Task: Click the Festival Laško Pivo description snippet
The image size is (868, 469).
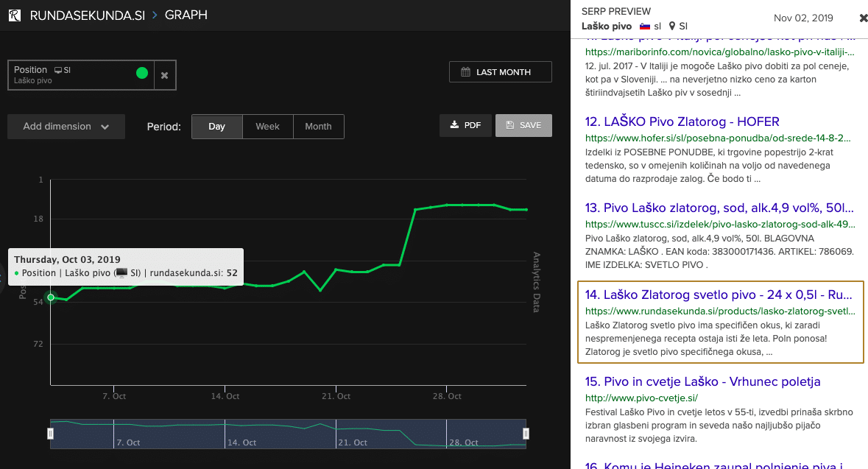Action: (719, 426)
